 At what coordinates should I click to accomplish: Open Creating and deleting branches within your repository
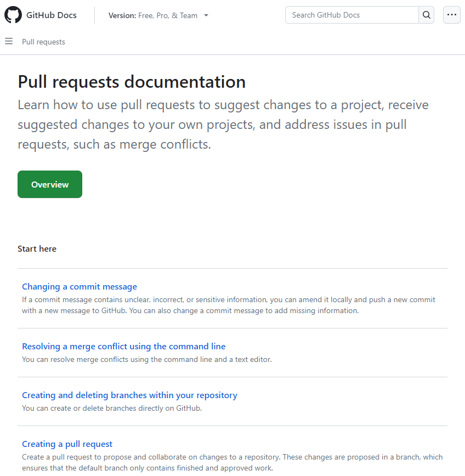(129, 395)
